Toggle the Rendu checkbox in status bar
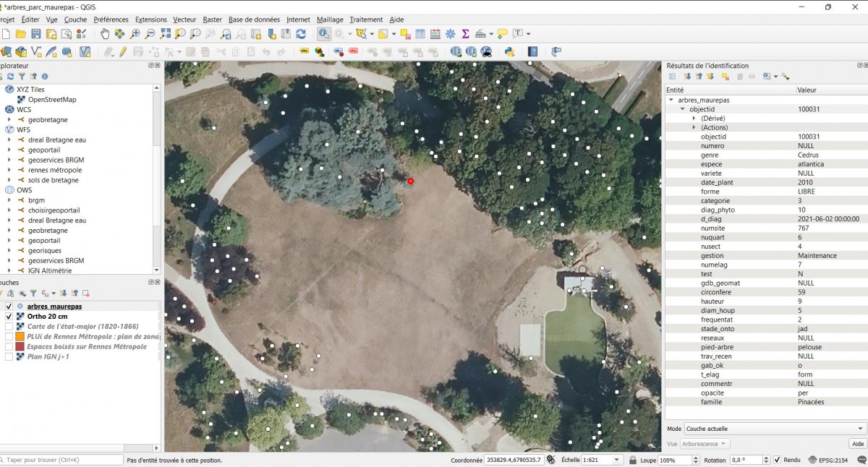 (x=777, y=460)
